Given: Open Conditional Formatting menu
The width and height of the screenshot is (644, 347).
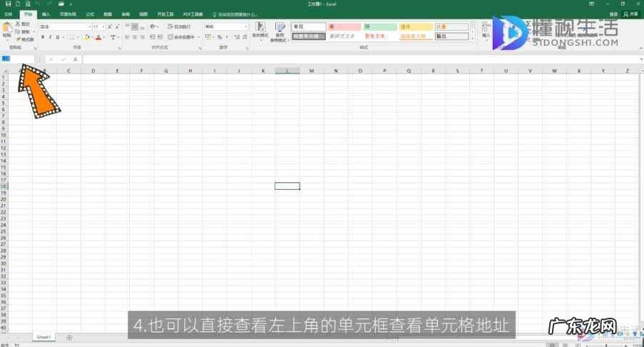Looking at the screenshot, I should point(260,32).
